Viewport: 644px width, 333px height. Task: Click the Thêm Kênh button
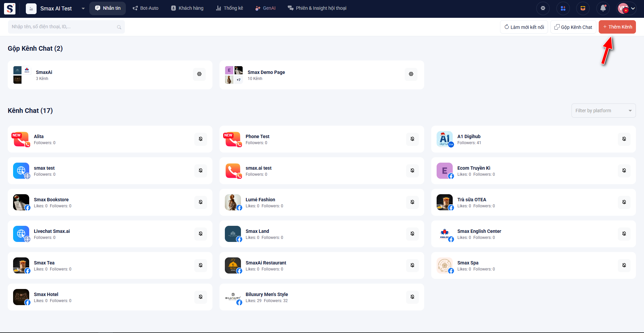coord(617,27)
